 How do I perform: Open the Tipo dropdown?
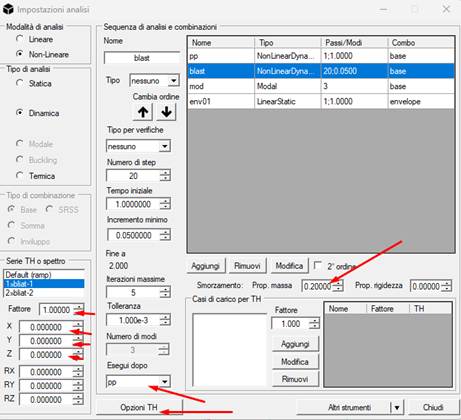click(173, 81)
